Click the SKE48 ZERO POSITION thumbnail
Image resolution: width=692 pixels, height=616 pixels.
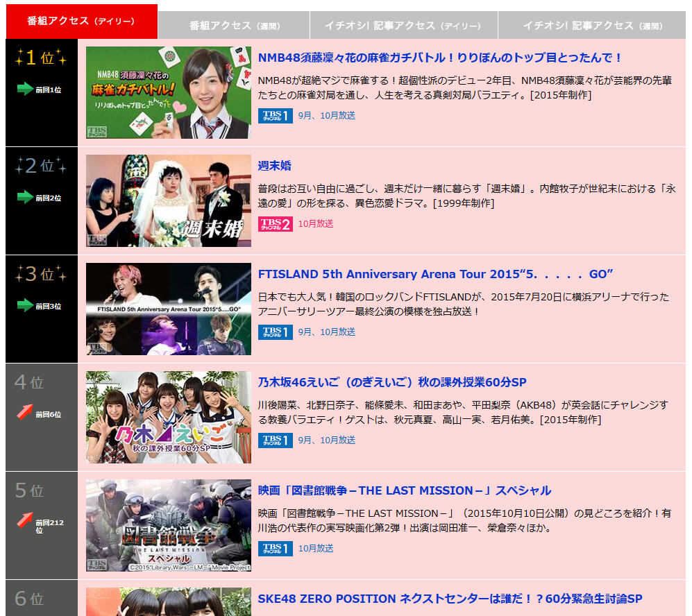click(x=169, y=602)
